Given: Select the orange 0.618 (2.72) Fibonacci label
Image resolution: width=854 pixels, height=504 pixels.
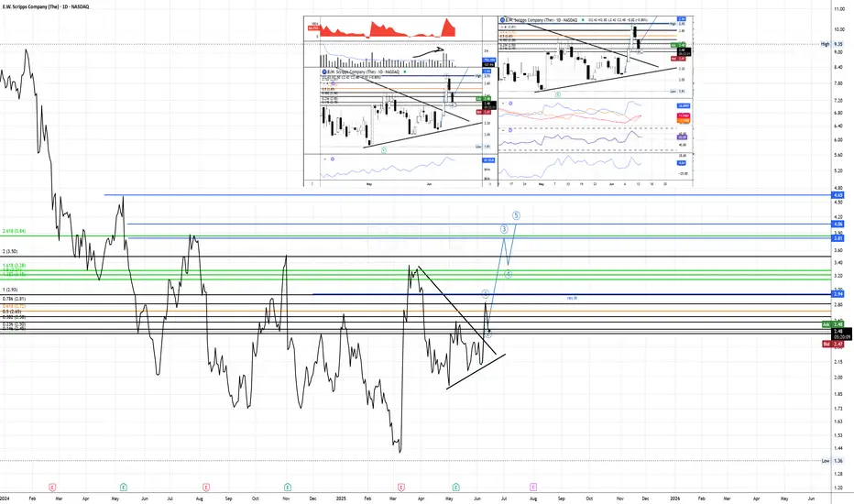Looking at the screenshot, I should click(14, 307).
